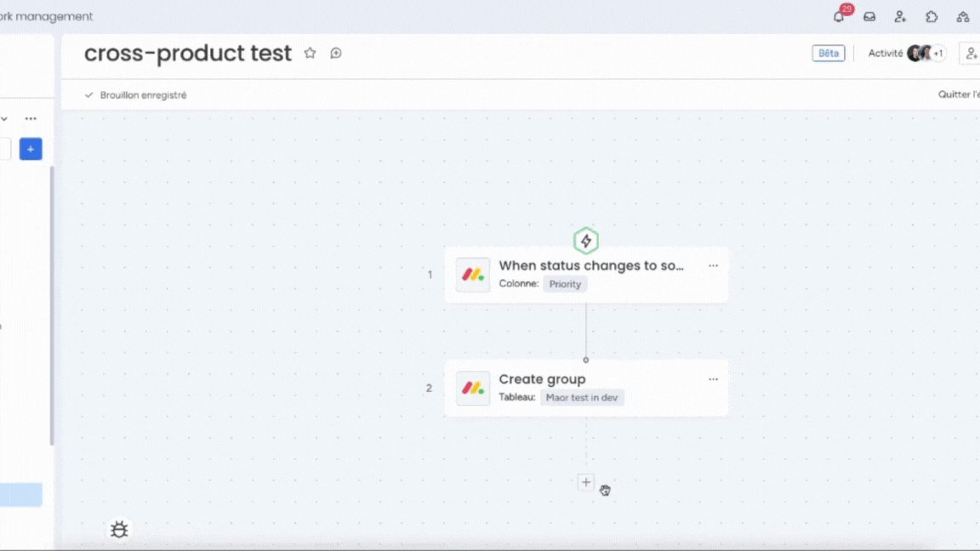Open the Activité log

(885, 53)
